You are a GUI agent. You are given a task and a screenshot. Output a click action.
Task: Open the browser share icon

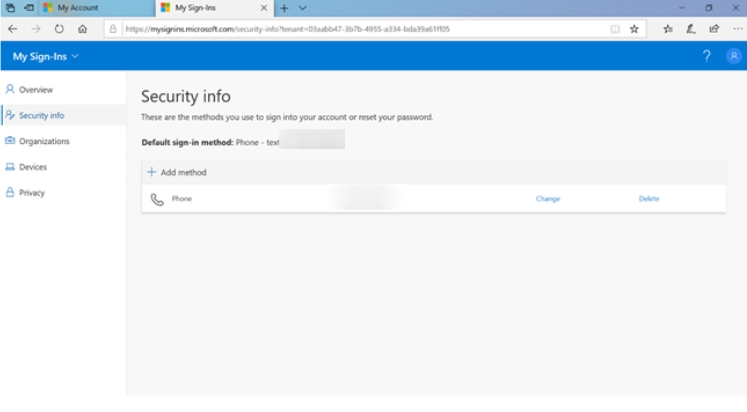712,29
